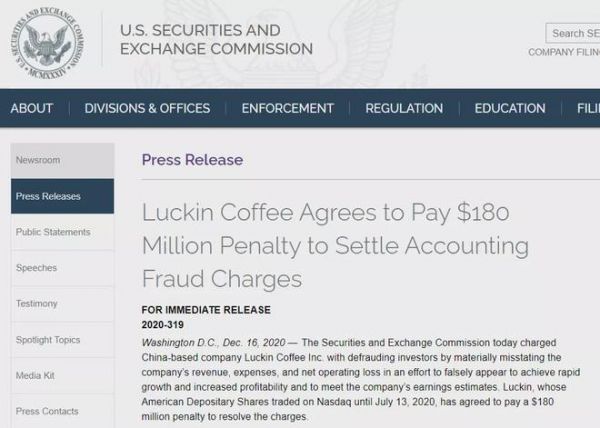Go to the ENFORCEMENT menu
The image size is (600, 428).
(287, 108)
